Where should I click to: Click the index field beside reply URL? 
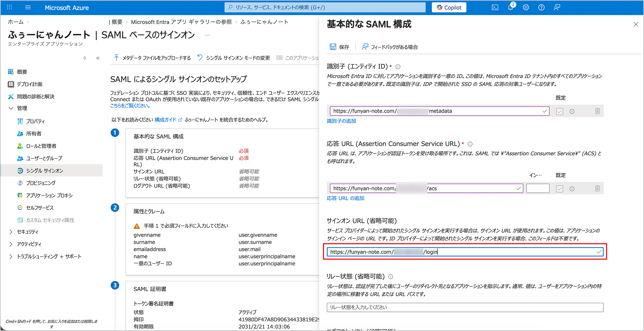pos(538,189)
